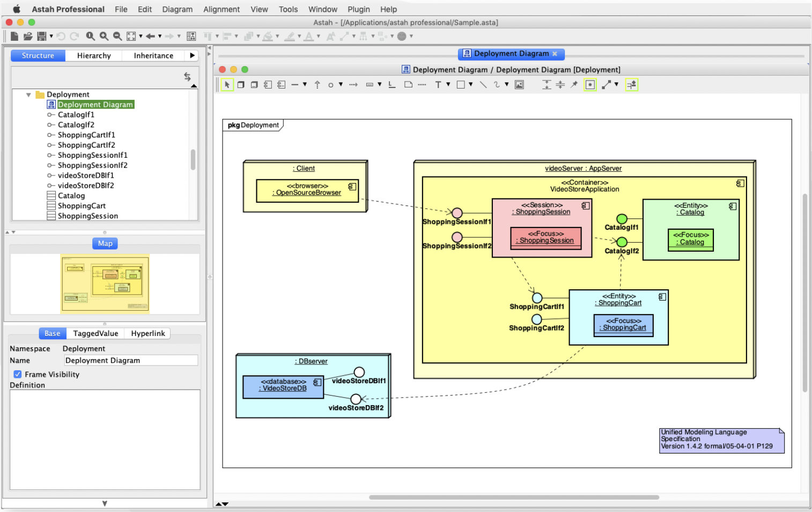This screenshot has width=812, height=512.
Task: Select the Image insertion tool
Action: (x=519, y=84)
